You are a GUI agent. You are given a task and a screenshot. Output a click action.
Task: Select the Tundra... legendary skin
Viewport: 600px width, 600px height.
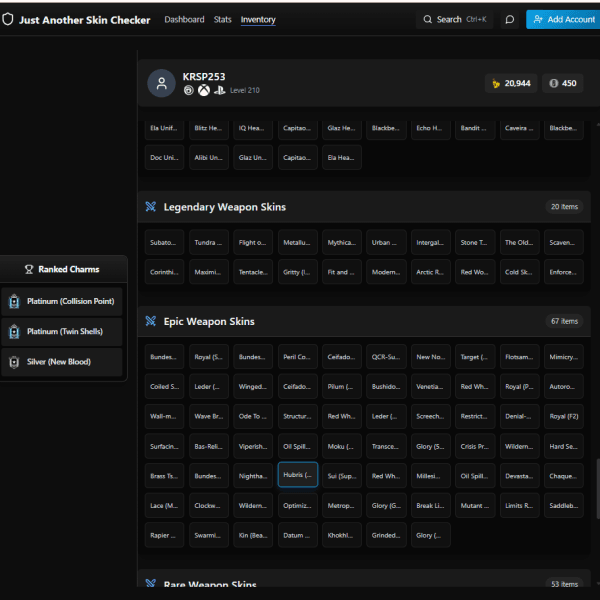pos(209,242)
